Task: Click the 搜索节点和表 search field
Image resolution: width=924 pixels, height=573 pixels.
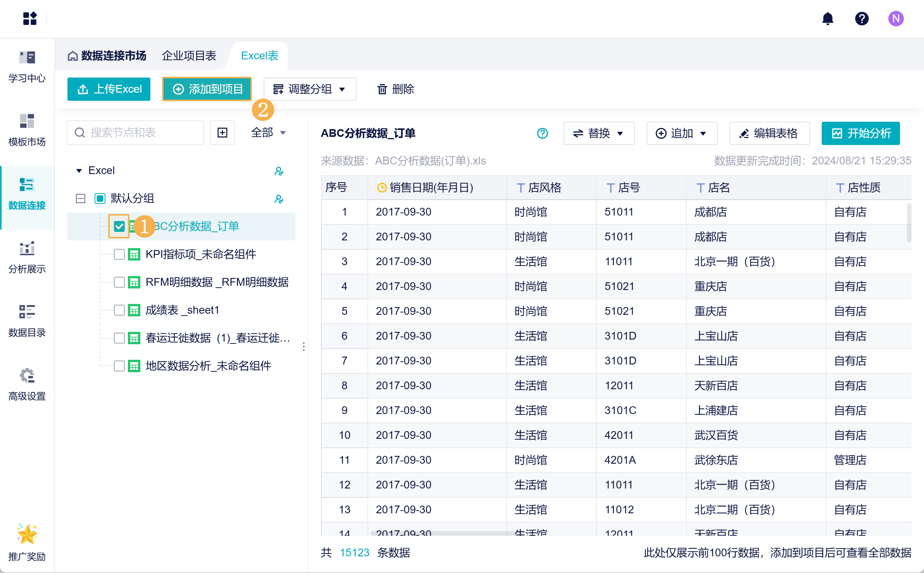Action: (x=140, y=133)
